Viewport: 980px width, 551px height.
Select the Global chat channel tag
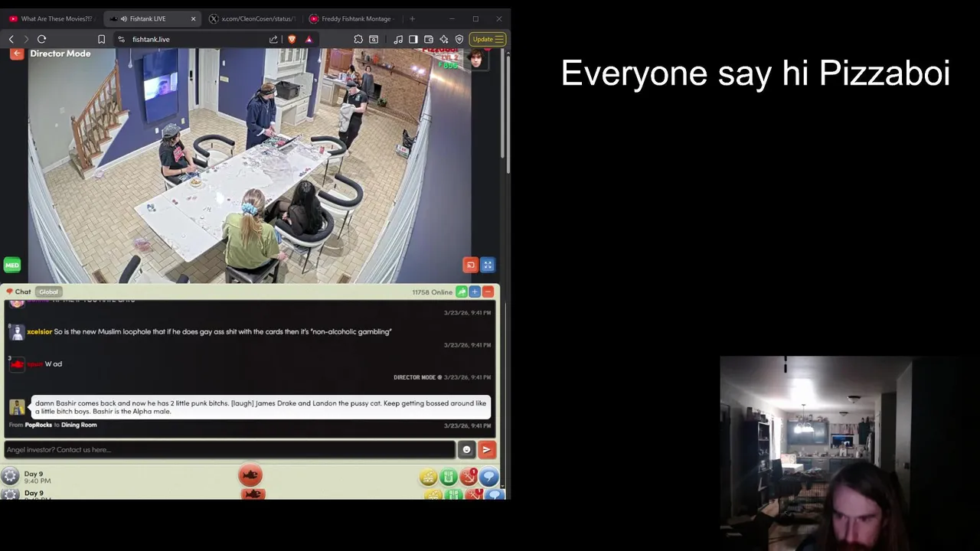coord(48,292)
